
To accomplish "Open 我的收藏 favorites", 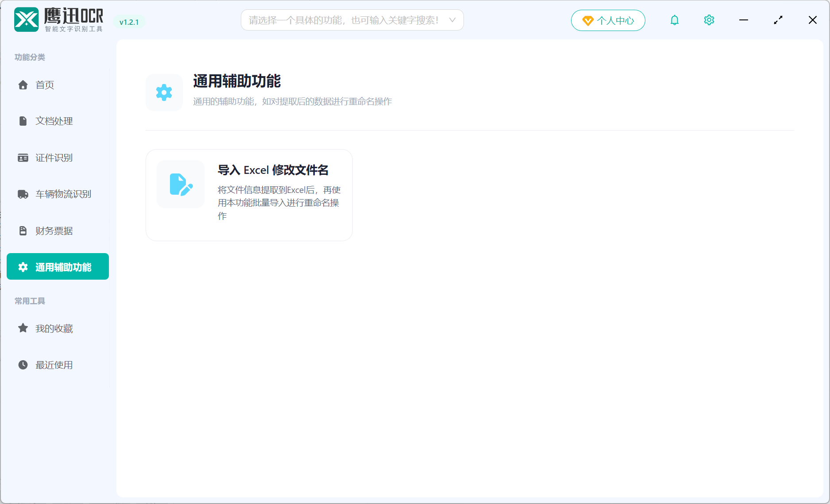I will click(58, 328).
